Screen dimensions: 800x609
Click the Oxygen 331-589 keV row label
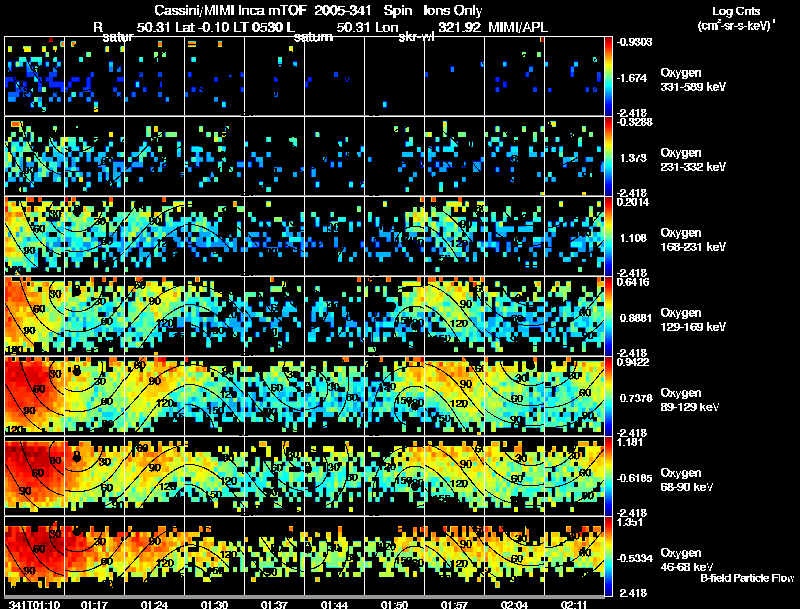[x=693, y=80]
